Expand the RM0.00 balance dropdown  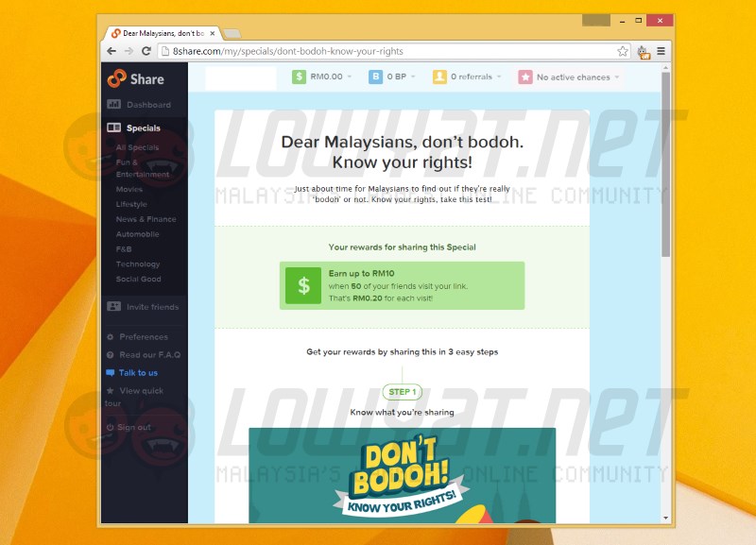[x=331, y=77]
